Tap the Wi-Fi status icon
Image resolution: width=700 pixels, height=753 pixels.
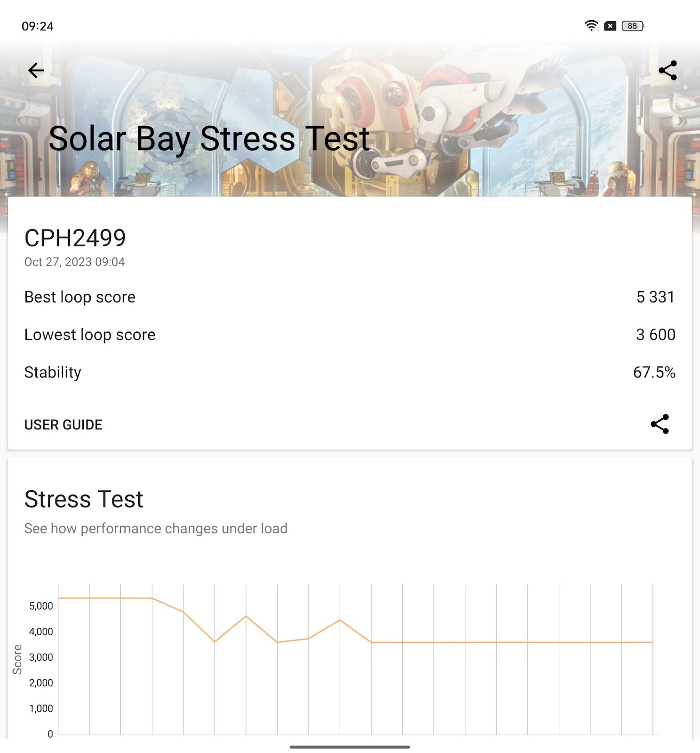(x=591, y=26)
